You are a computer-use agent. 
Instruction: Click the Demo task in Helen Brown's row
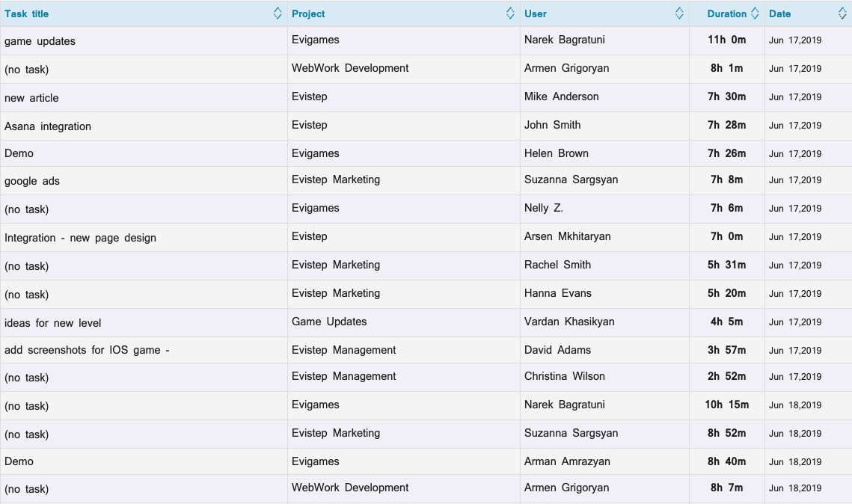click(19, 154)
